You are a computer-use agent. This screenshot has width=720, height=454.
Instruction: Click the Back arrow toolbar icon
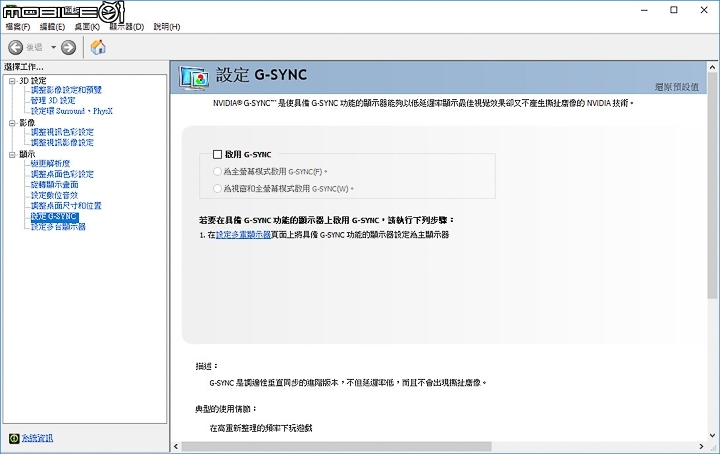tap(15, 47)
